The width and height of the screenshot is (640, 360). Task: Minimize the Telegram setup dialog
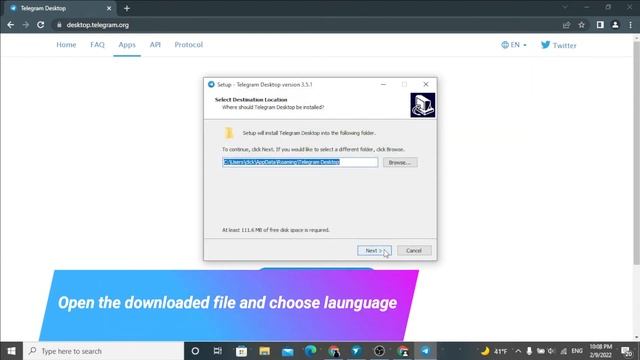383,84
